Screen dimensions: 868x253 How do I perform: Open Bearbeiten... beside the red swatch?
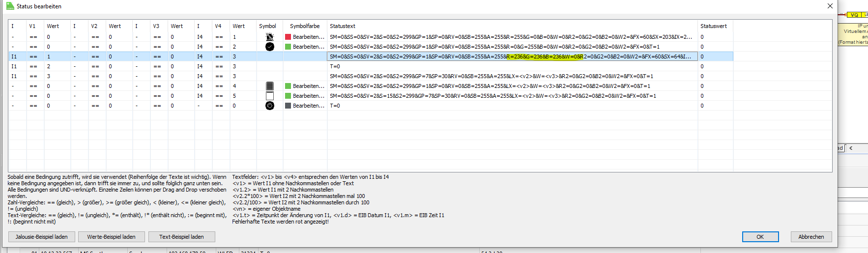coord(309,37)
